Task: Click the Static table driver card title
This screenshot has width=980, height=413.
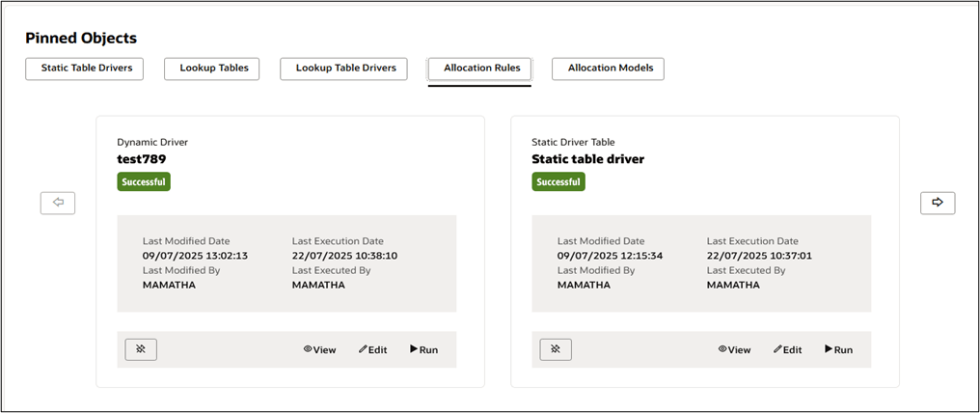Action: point(588,159)
